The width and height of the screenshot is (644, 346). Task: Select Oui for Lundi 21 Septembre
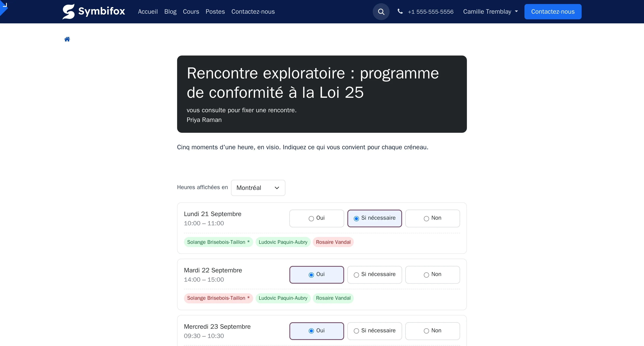[x=317, y=218]
